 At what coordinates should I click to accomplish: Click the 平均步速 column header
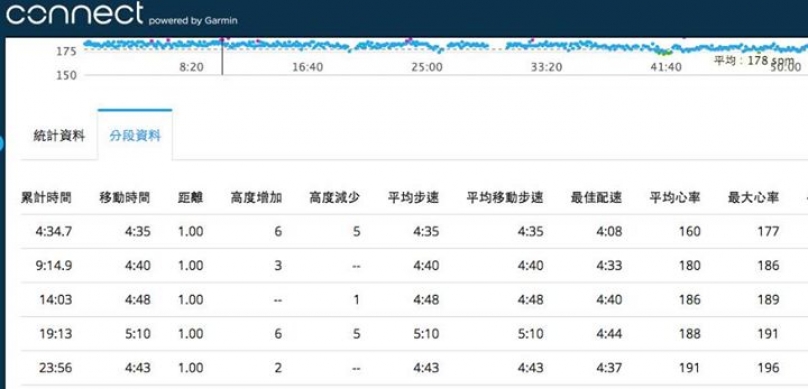(414, 197)
